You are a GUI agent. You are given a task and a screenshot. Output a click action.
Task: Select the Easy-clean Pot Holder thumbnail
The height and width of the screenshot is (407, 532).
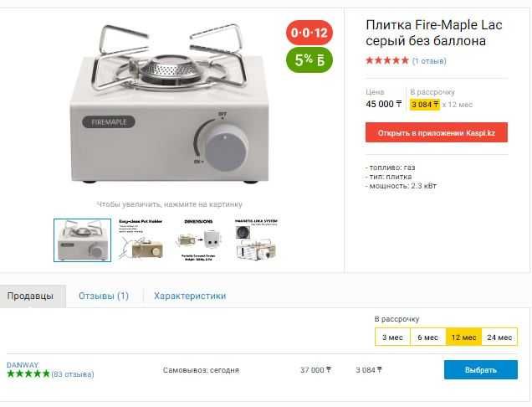pyautogui.click(x=141, y=240)
